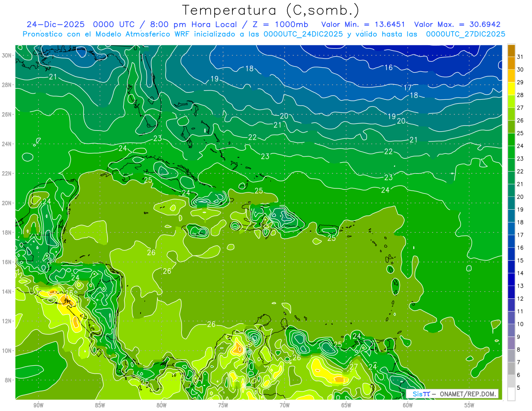Click the 55W longitude axis label
Image resolution: width=532 pixels, height=411 pixels.
click(x=469, y=405)
